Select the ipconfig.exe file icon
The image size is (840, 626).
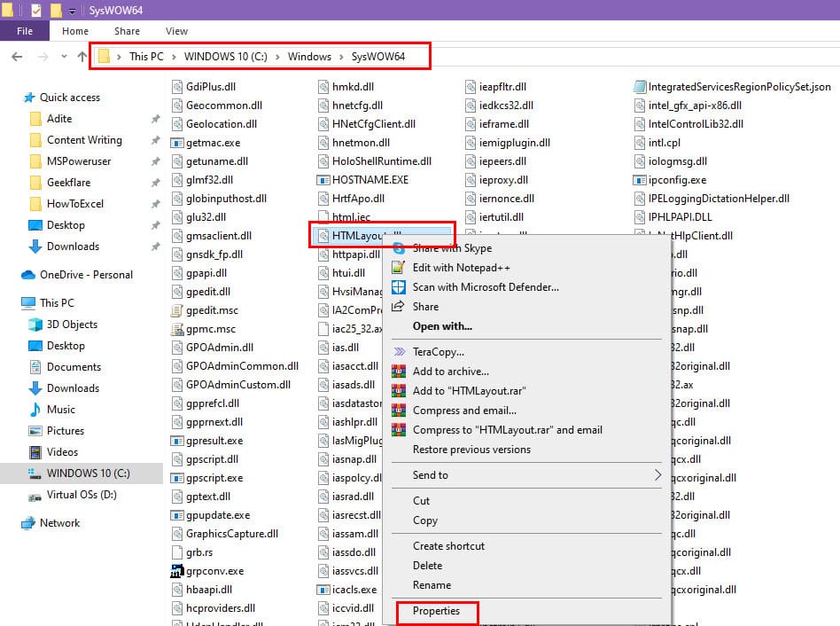point(640,180)
